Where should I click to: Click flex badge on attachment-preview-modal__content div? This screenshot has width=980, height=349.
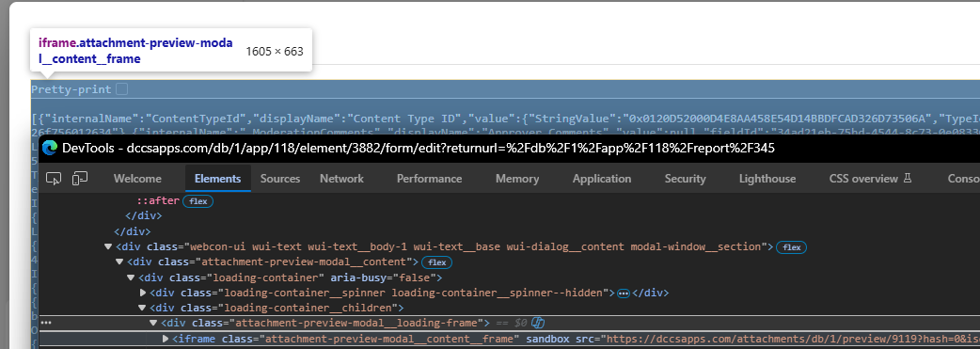437,262
